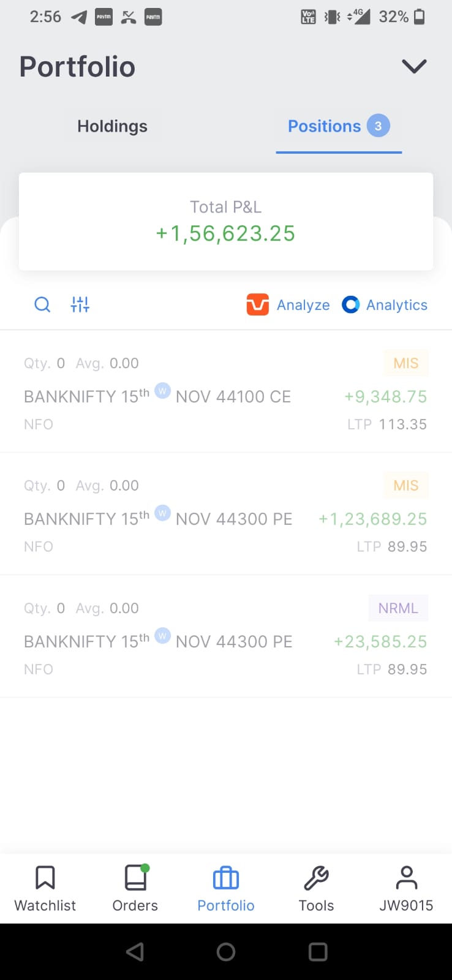452x980 pixels.
Task: Open the positions search magnifier icon
Action: [x=42, y=304]
